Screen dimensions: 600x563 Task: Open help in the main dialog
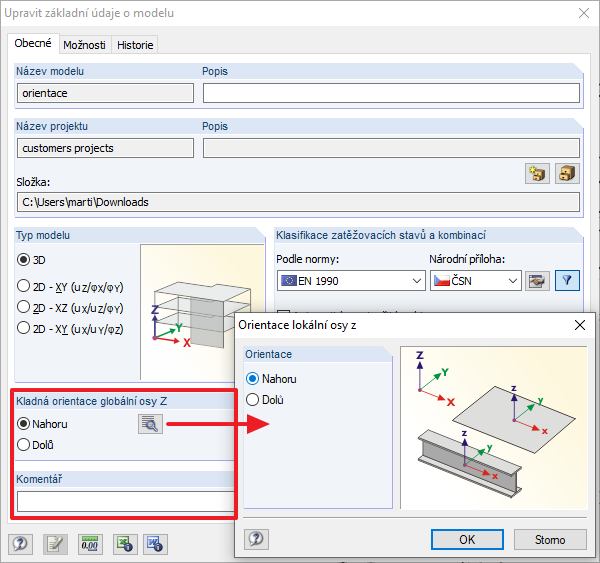click(20, 544)
